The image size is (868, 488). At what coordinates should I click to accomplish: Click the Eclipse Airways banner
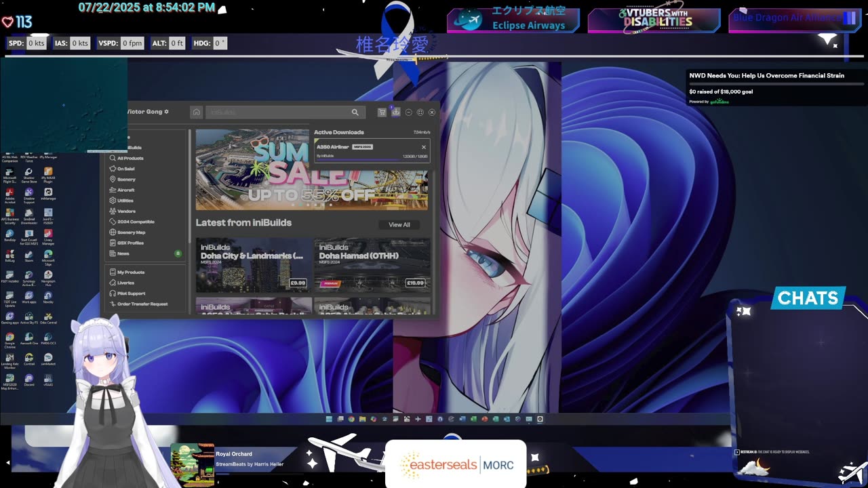pyautogui.click(x=513, y=20)
